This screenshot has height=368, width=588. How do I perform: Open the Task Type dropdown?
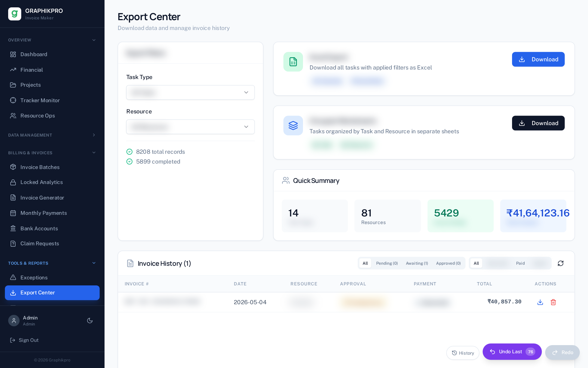tap(190, 92)
